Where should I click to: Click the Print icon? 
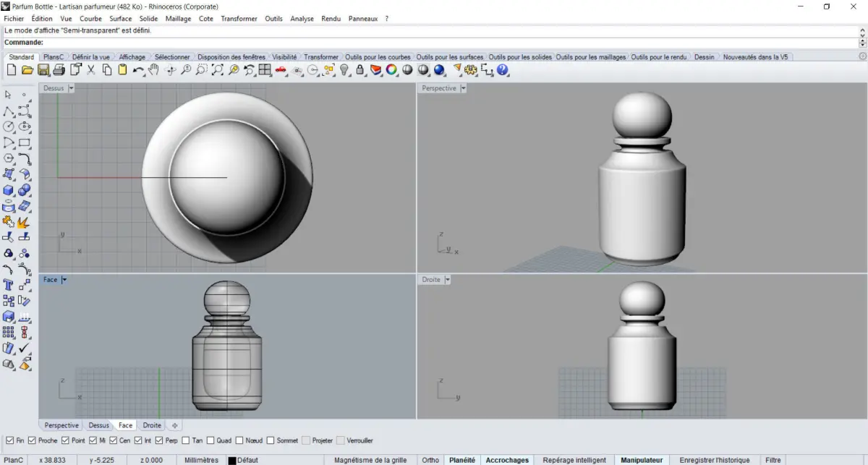click(x=59, y=70)
